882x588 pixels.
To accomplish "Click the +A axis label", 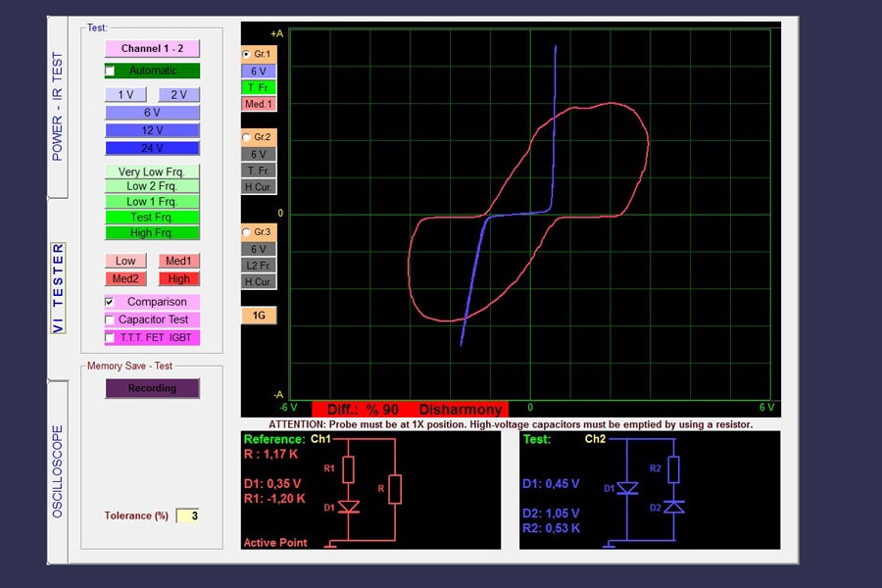I will [x=276, y=33].
